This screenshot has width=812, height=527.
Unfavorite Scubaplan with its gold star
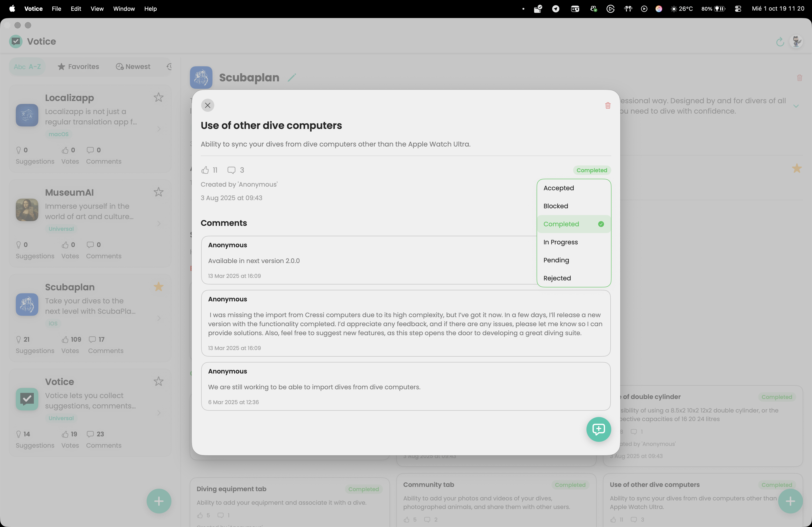(x=158, y=287)
